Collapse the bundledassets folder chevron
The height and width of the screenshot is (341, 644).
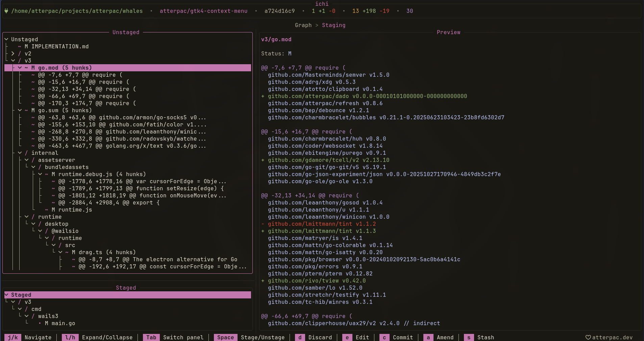(33, 167)
